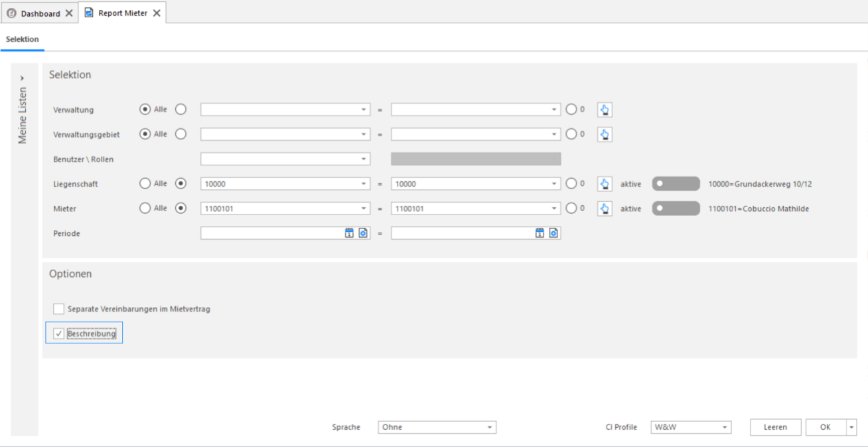The height and width of the screenshot is (447, 868).
Task: Click the hand-pointer picker icon in Verwaltungsgebiet row
Action: tap(604, 134)
